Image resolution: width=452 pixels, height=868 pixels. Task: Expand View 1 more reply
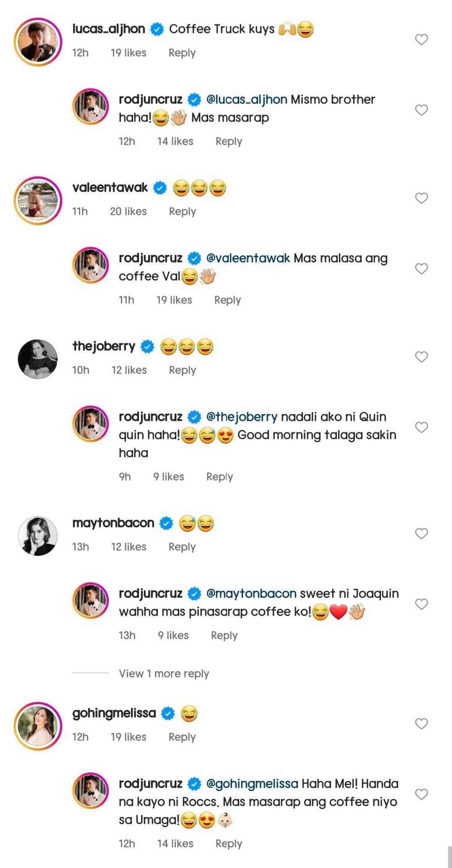[x=163, y=673]
